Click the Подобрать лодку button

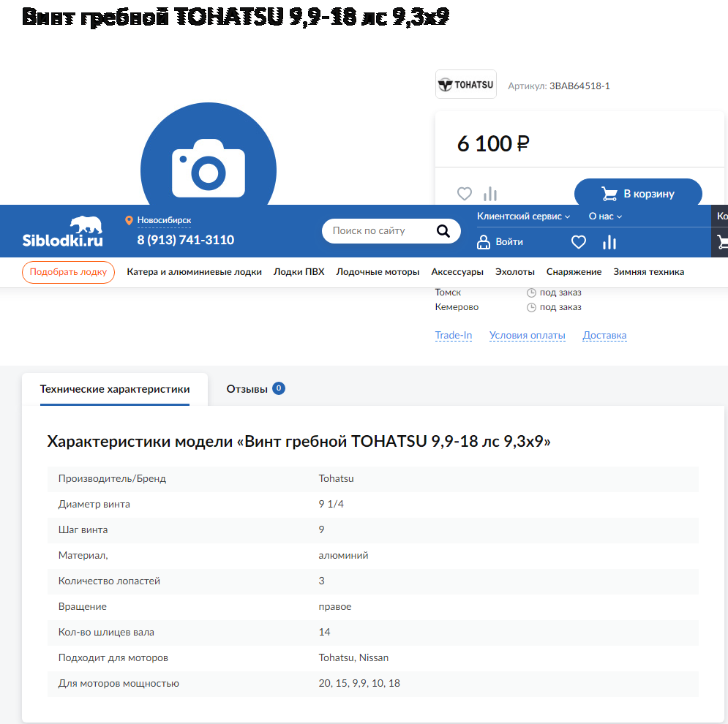click(68, 272)
